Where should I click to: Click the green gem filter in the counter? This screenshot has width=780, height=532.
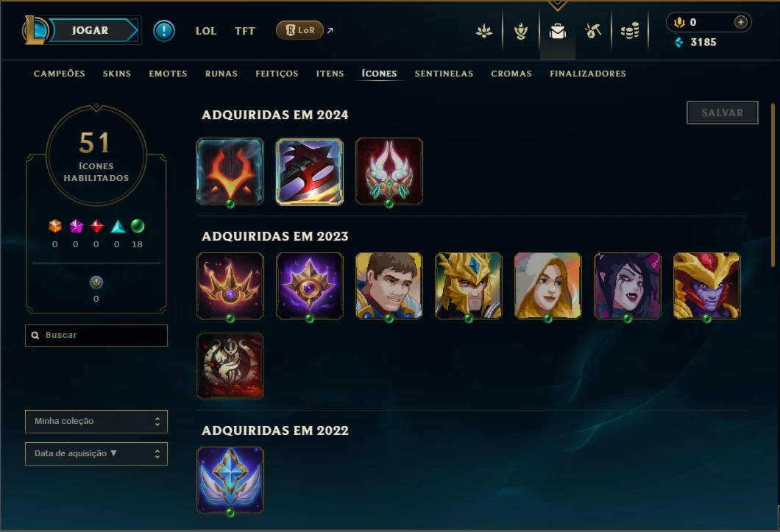(x=138, y=227)
